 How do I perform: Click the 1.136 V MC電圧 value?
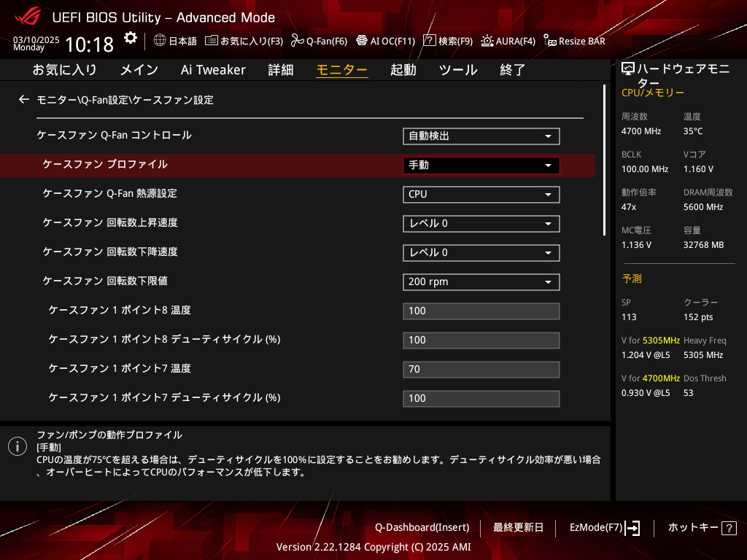[x=636, y=245]
